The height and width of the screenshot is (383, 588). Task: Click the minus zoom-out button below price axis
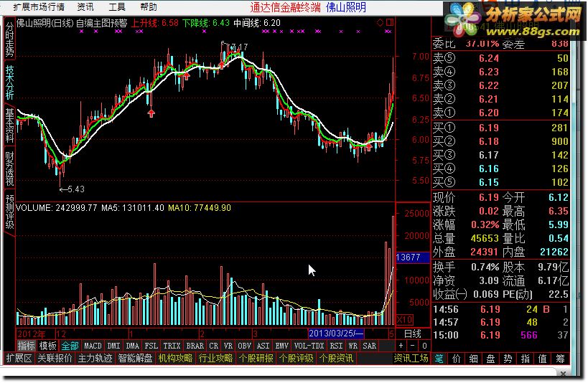(x=413, y=346)
